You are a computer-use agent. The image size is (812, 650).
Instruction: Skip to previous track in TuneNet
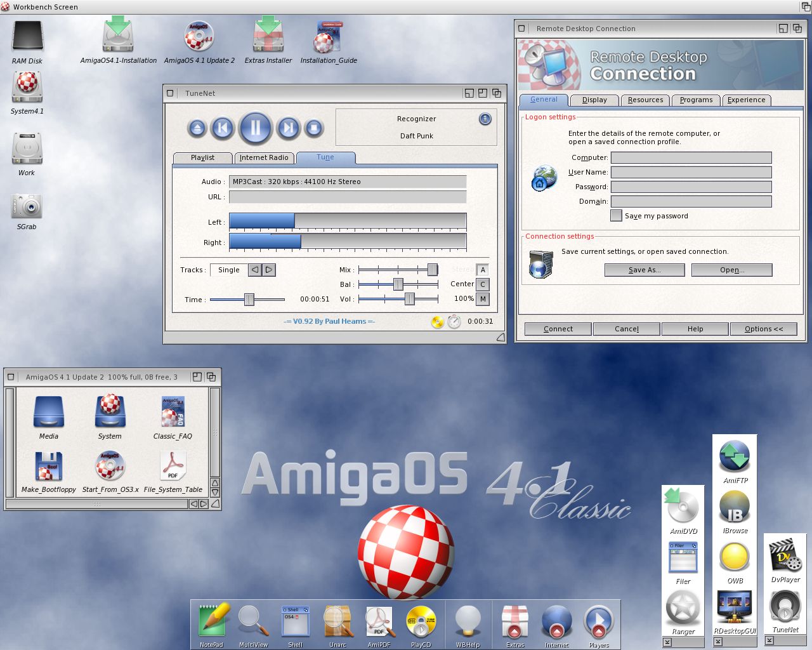(x=223, y=128)
